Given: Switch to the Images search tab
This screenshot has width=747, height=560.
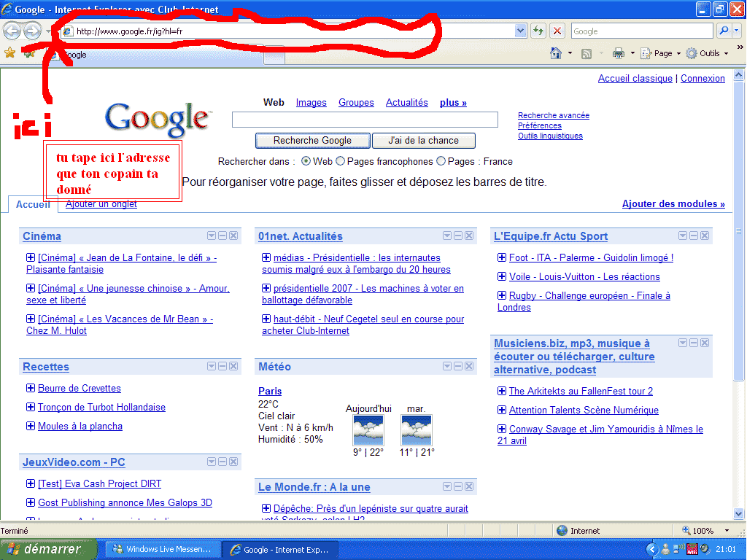Looking at the screenshot, I should (311, 102).
